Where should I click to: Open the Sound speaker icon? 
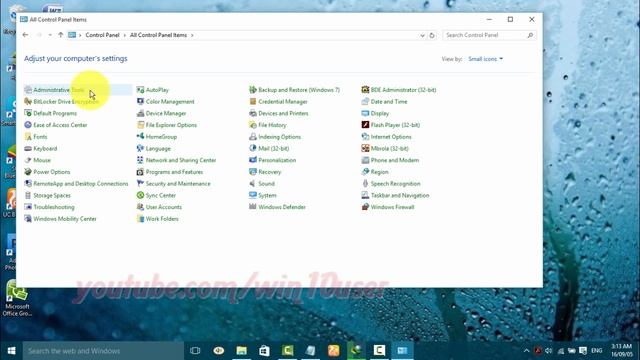click(x=253, y=183)
